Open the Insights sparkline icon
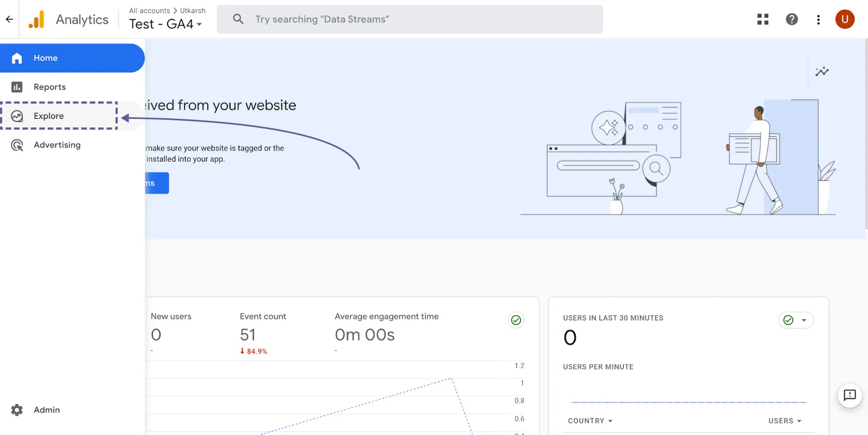The image size is (868, 435). point(822,72)
